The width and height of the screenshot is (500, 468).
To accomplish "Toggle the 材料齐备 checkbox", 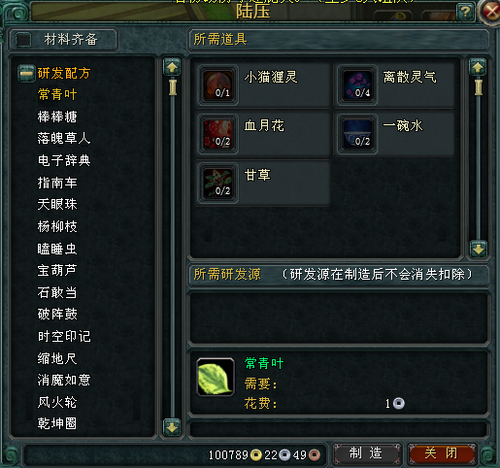I will point(23,39).
